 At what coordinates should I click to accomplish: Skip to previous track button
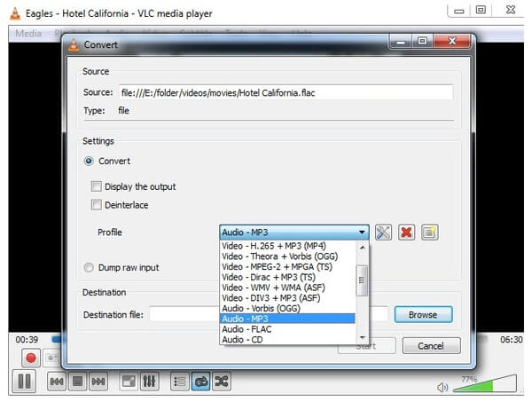pyautogui.click(x=57, y=382)
